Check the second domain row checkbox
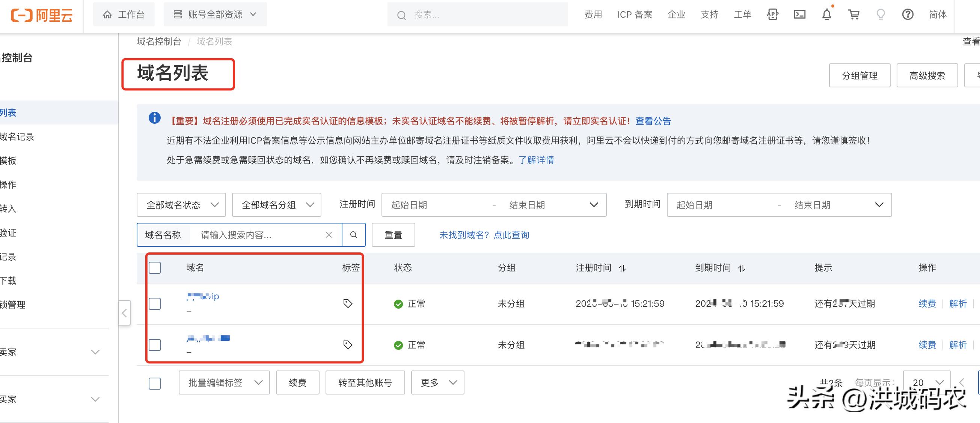 click(154, 345)
